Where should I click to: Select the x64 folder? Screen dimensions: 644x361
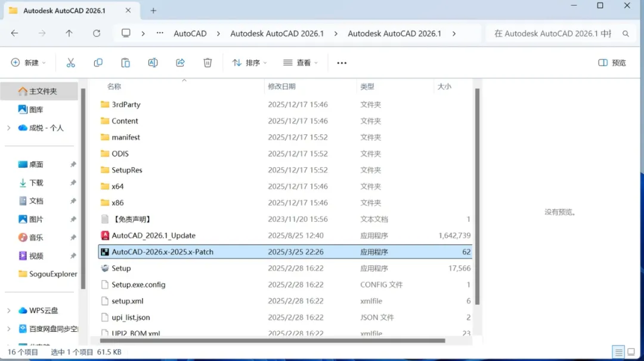(x=285, y=186)
